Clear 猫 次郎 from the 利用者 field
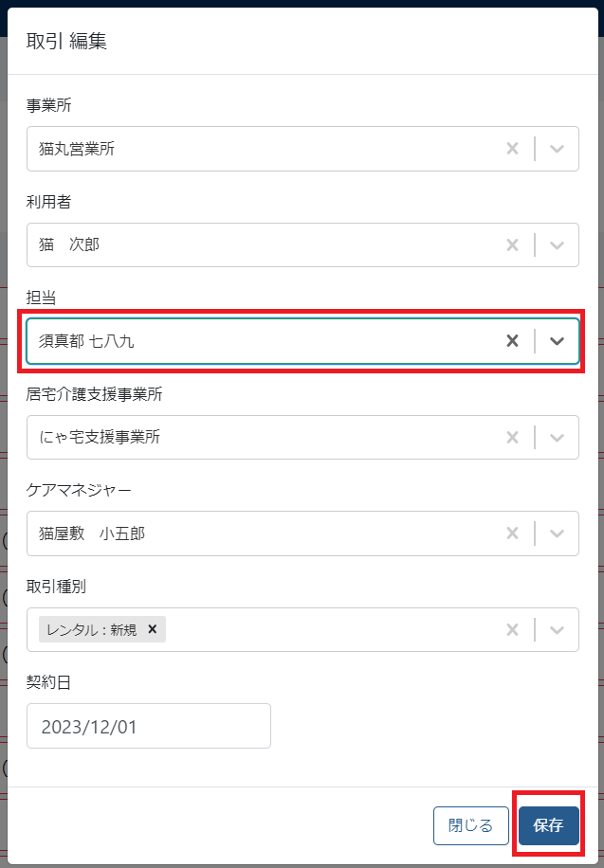Screen dimensions: 604x868 click(x=512, y=245)
